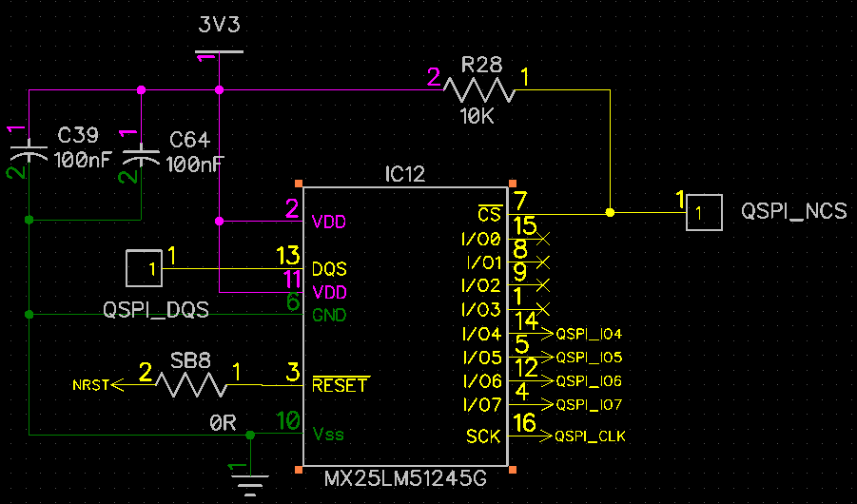The width and height of the screenshot is (857, 504).
Task: Select the QSPI_DQS test point box
Action: click(144, 268)
